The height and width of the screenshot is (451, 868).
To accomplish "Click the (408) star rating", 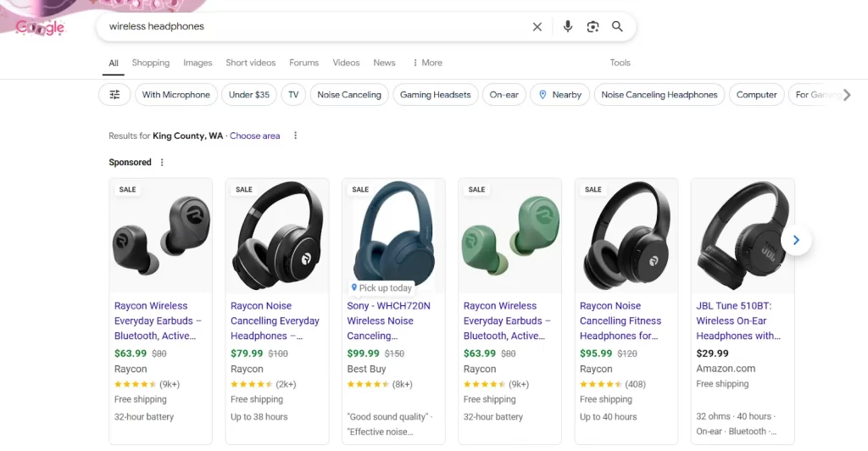I will point(613,384).
